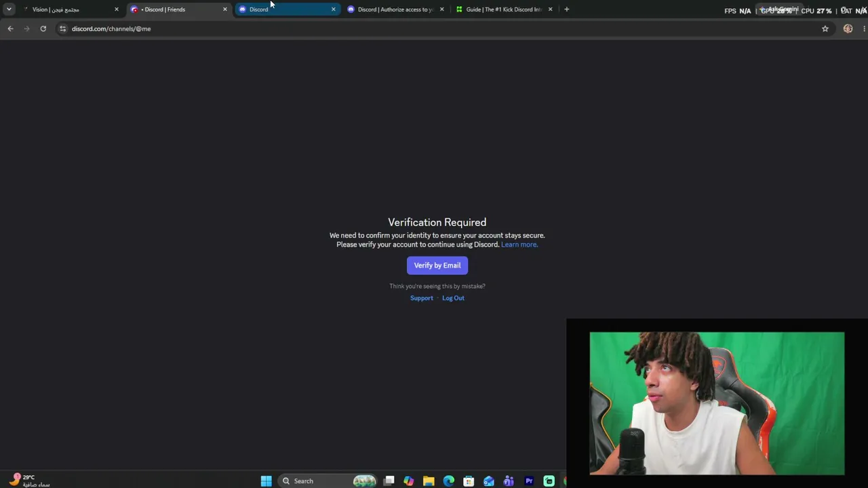Click the Verification Required heading
Screen dimensions: 868x488
click(437, 222)
